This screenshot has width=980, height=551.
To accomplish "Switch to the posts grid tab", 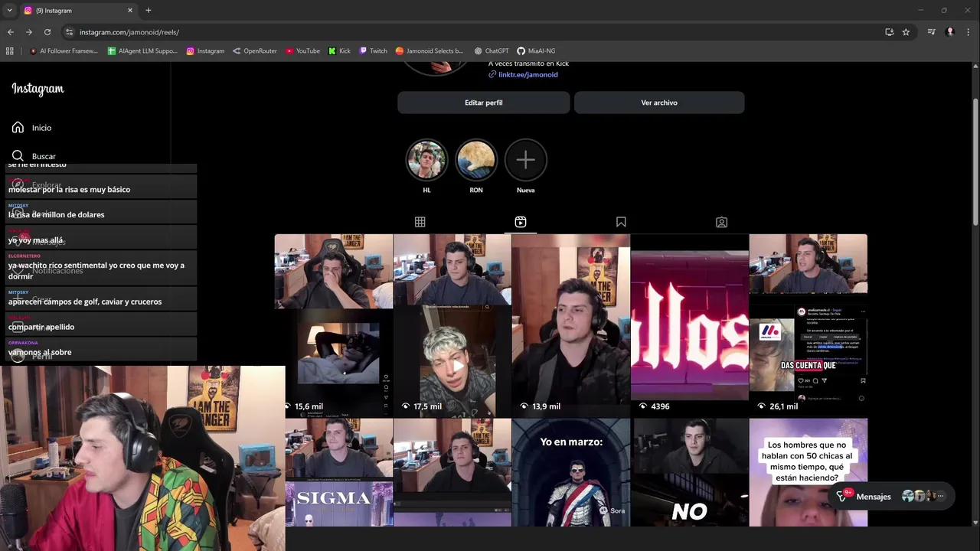I will pos(420,222).
